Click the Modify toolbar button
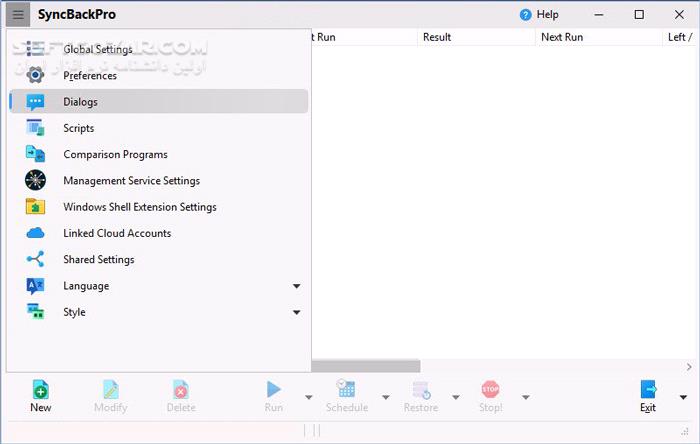This screenshot has width=700, height=444. [x=111, y=396]
